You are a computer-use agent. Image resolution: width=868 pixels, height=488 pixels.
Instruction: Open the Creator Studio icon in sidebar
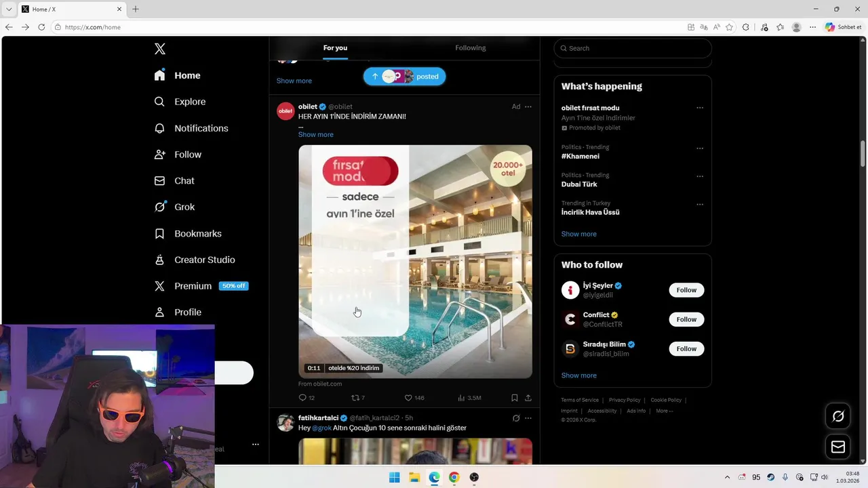pyautogui.click(x=159, y=260)
